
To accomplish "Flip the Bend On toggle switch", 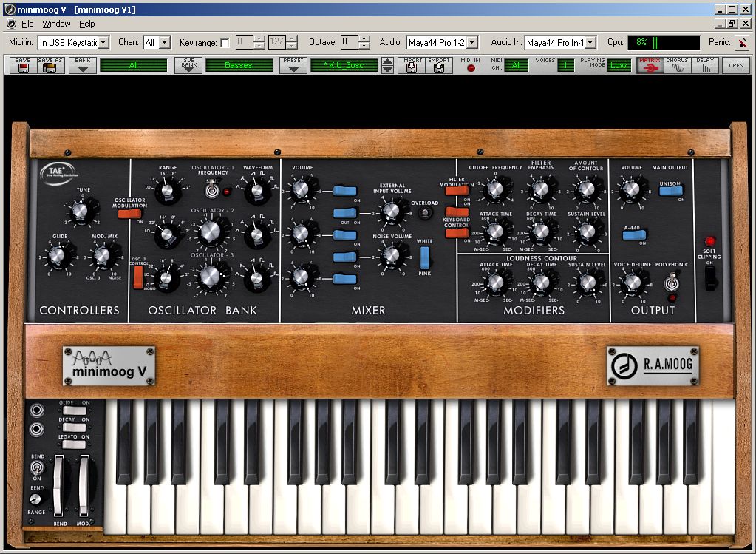I will (37, 467).
